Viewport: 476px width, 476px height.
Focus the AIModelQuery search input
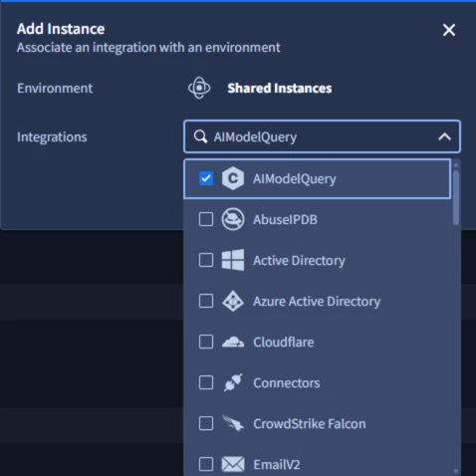pyautogui.click(x=322, y=136)
